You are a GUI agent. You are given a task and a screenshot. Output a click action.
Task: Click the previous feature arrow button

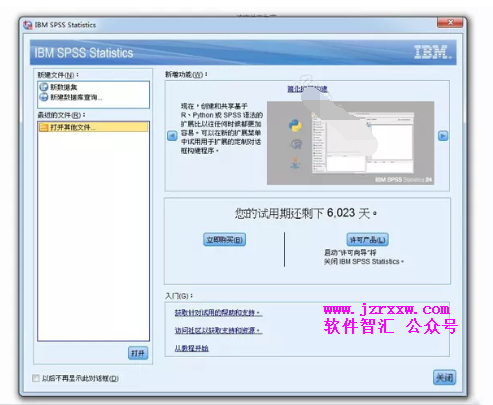(172, 136)
